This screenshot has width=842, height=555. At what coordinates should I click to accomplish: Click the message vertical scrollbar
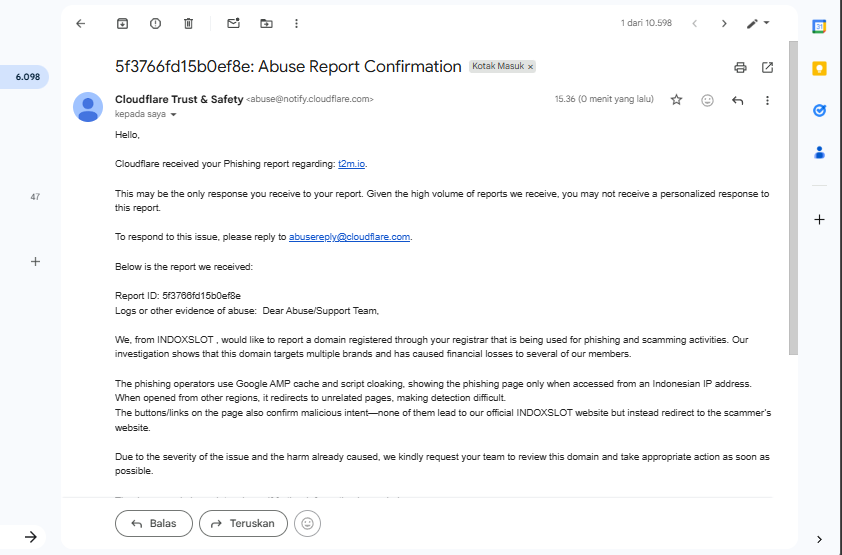tap(793, 198)
